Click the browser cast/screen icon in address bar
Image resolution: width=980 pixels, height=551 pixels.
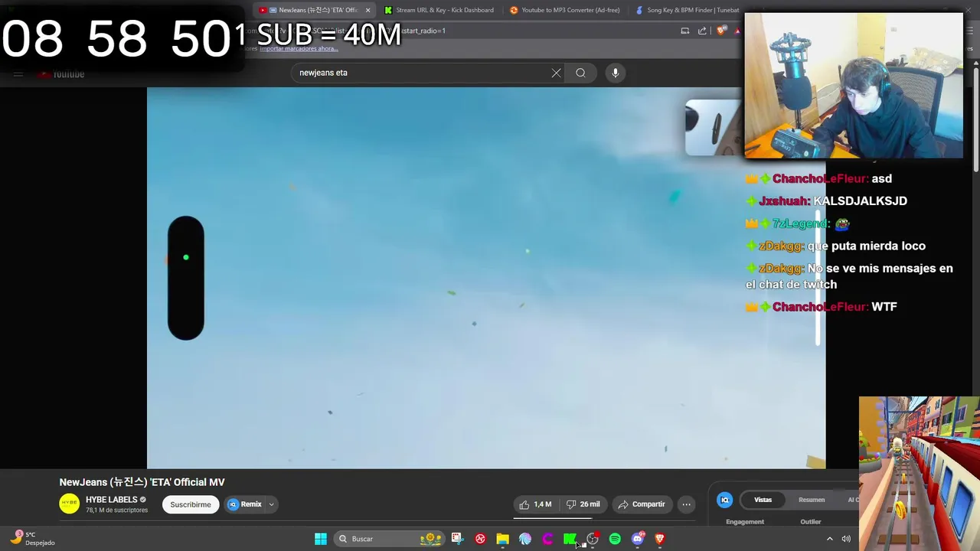tap(685, 31)
